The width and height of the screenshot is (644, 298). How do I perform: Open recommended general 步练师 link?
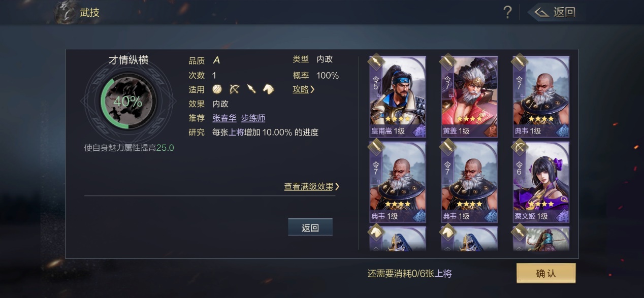click(x=253, y=118)
